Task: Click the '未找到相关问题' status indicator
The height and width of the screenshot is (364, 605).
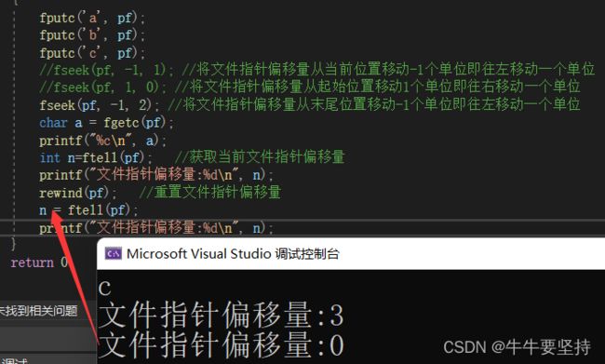Action: click(38, 311)
